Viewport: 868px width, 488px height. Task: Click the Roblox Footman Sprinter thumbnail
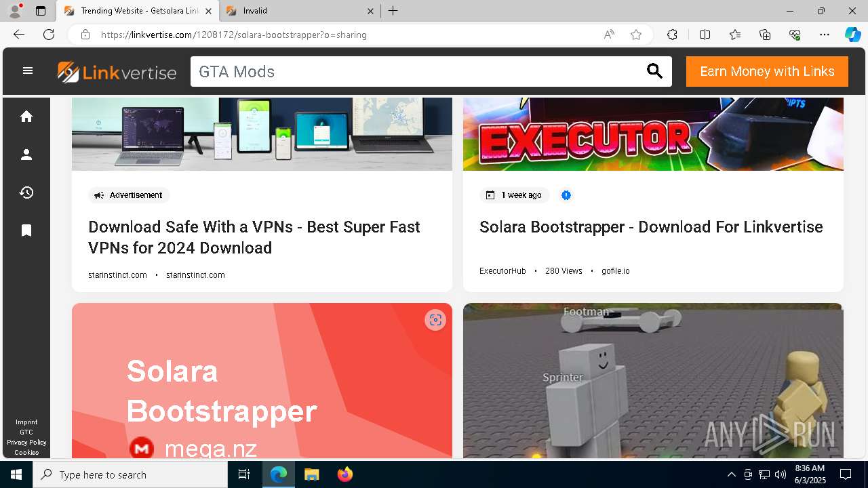point(653,380)
